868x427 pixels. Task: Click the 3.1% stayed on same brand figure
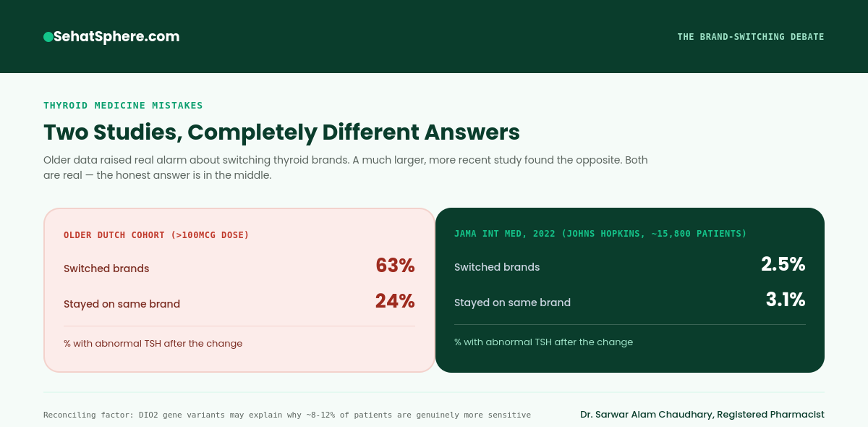(786, 300)
